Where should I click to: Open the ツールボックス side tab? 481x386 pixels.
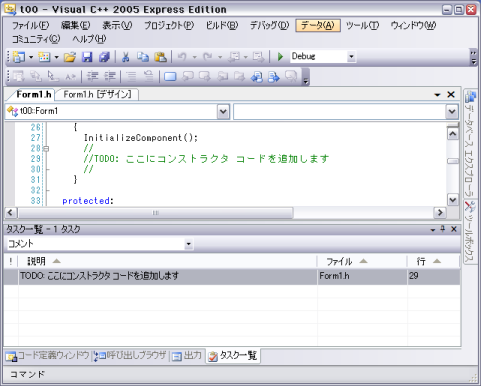coord(470,232)
